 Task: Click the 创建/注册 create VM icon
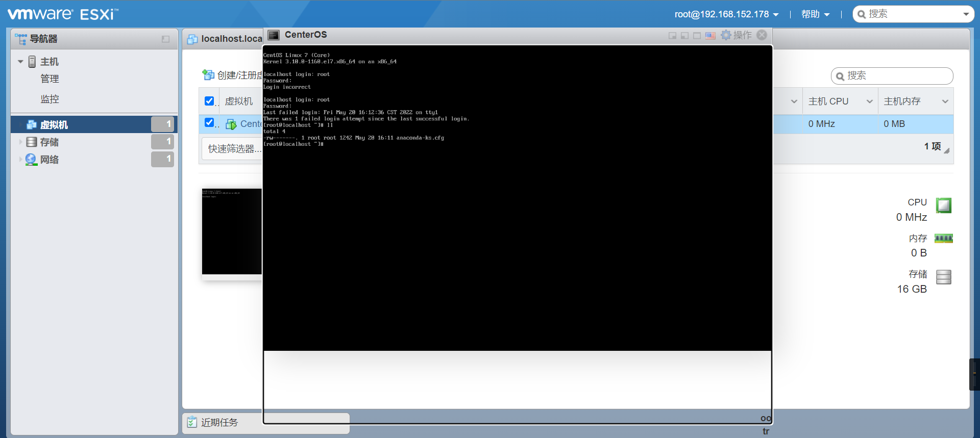click(x=208, y=75)
